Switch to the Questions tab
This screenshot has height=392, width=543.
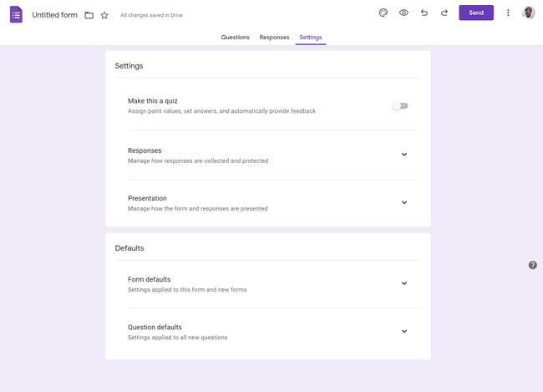[x=235, y=37]
